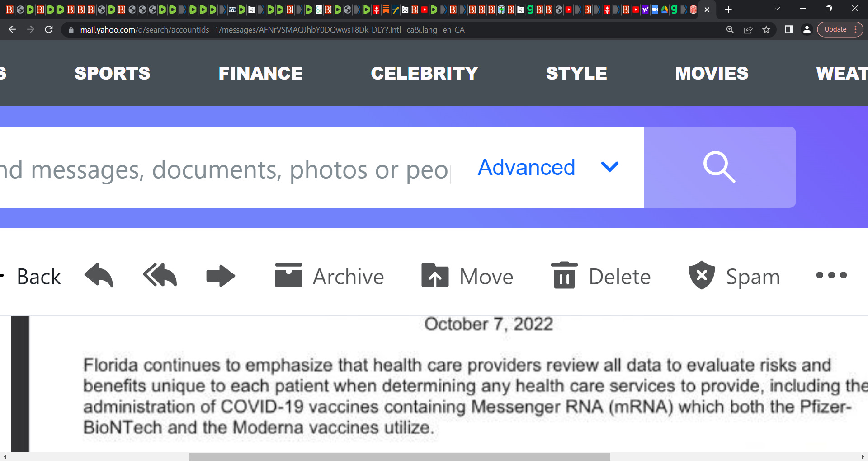Viewport: 868px width, 461px height.
Task: Click the horizontal scrollbar at the bottom
Action: point(400,457)
